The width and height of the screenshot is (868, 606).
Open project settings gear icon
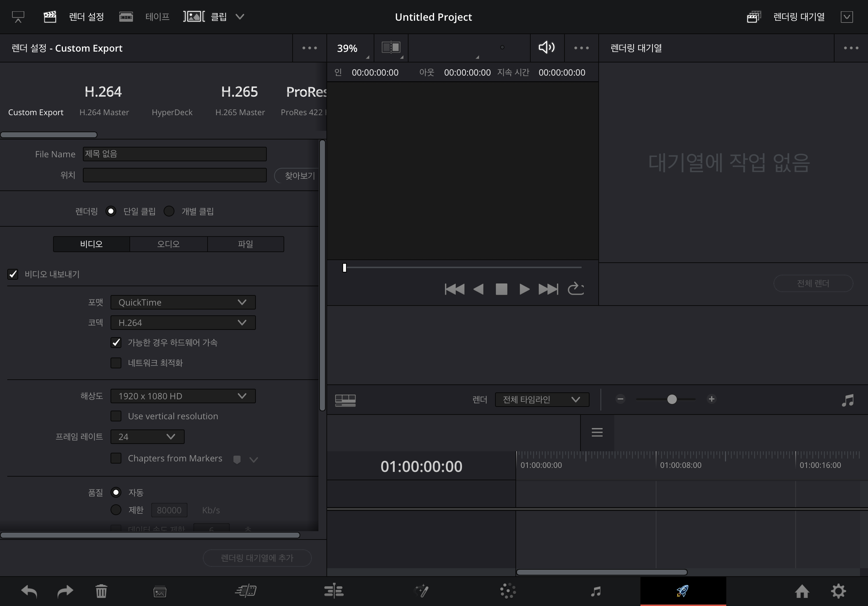coord(838,591)
